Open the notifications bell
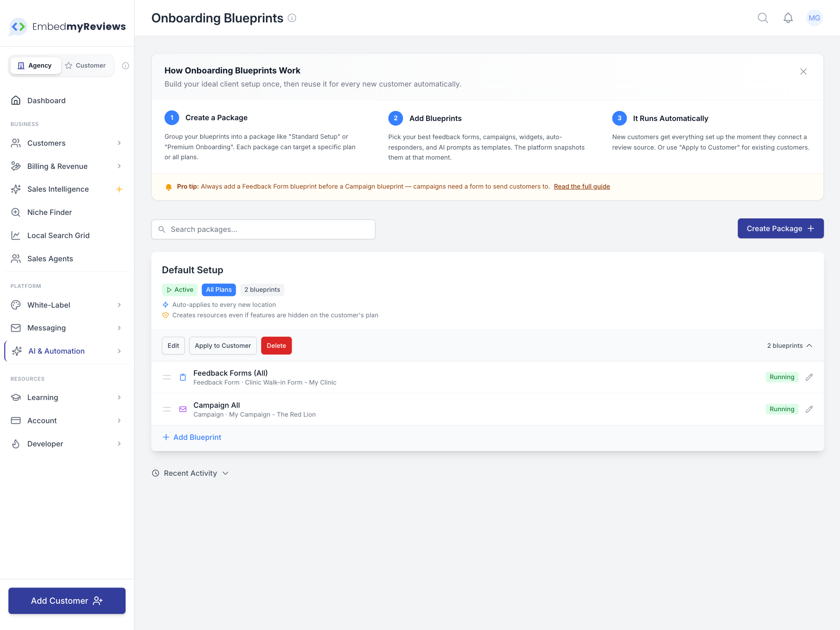840x630 pixels. 788,18
